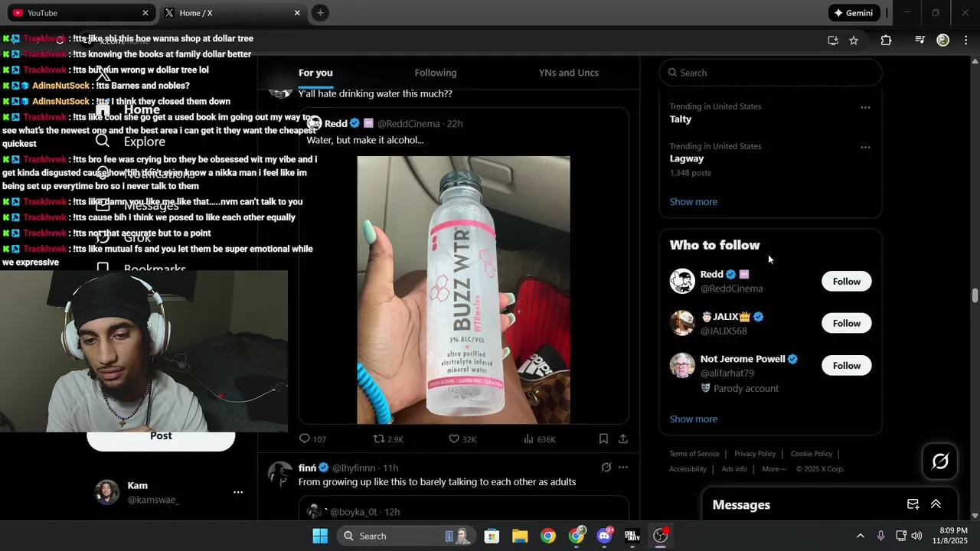
Task: Open Windows Start menu
Action: tap(320, 536)
